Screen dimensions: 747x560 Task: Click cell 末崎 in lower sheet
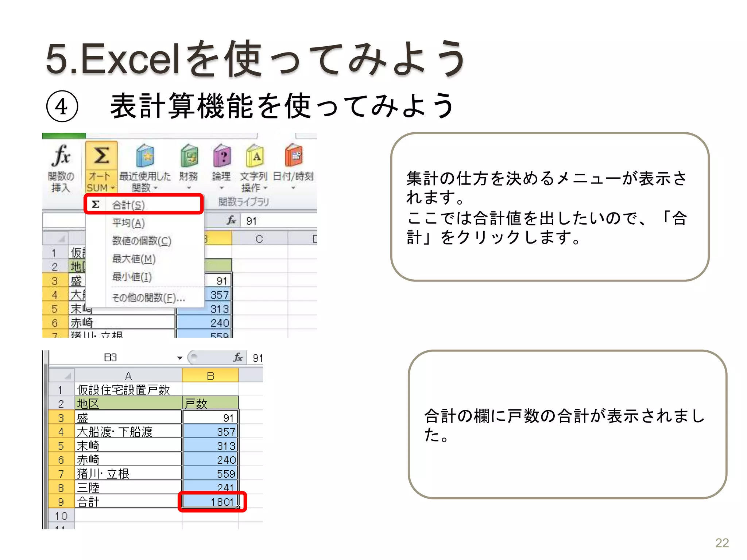(x=128, y=446)
